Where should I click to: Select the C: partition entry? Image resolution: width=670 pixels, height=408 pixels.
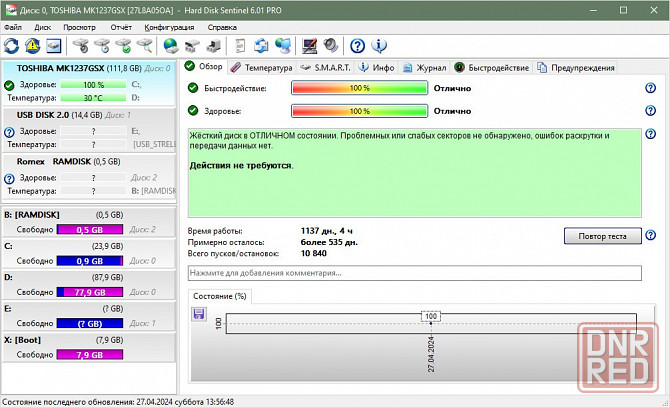(x=89, y=253)
